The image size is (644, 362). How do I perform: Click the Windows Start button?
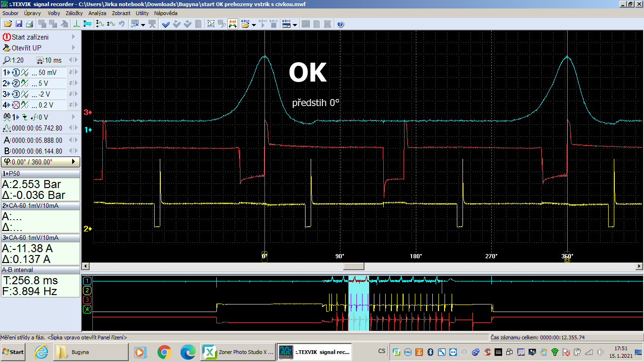coord(13,352)
